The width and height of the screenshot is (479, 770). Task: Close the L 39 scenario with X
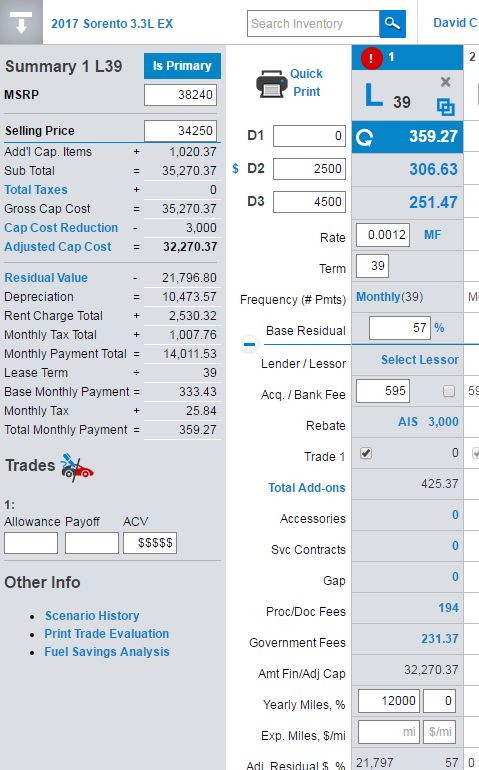[445, 82]
